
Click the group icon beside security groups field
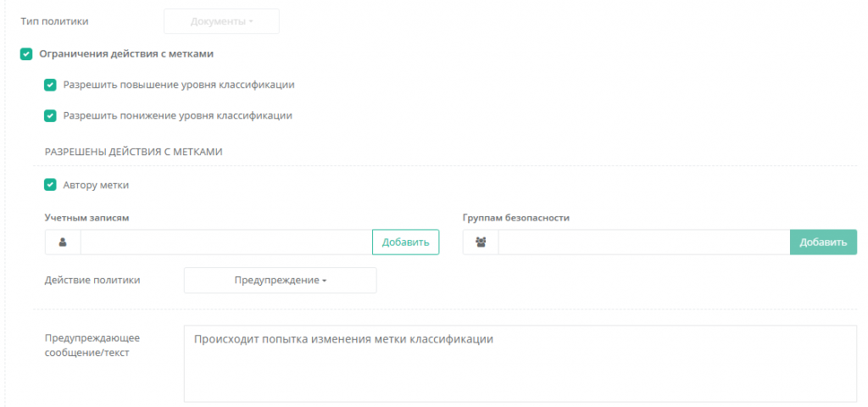[481, 243]
